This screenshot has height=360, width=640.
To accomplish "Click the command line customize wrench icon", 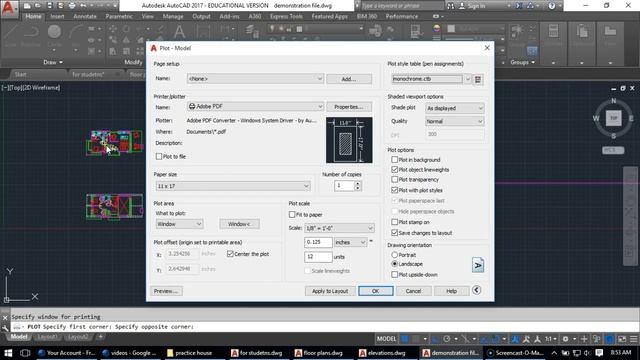I will [5, 327].
